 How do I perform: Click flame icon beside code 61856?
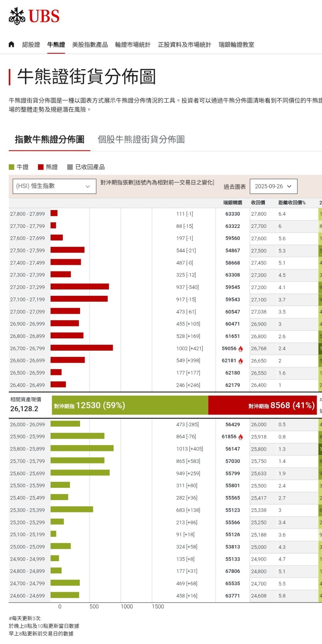(240, 437)
